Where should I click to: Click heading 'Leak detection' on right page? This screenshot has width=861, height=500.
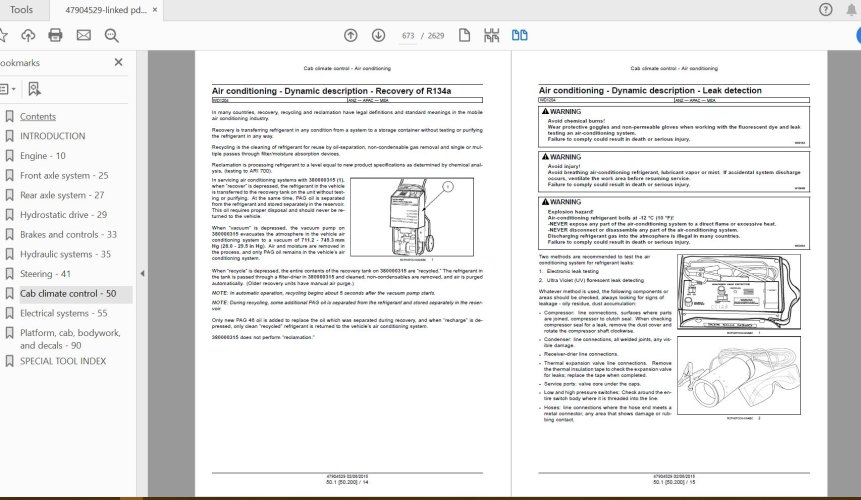[732, 91]
